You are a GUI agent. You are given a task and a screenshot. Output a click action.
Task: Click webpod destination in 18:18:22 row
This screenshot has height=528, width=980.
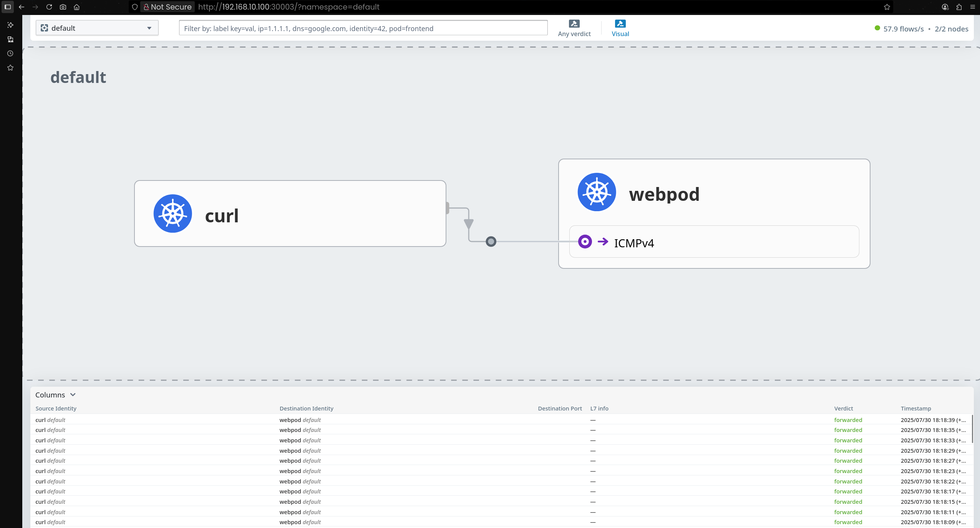[x=300, y=481]
